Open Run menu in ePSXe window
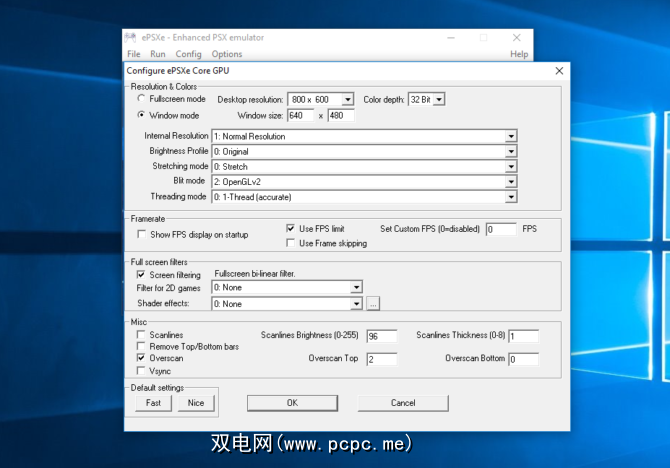 click(158, 54)
